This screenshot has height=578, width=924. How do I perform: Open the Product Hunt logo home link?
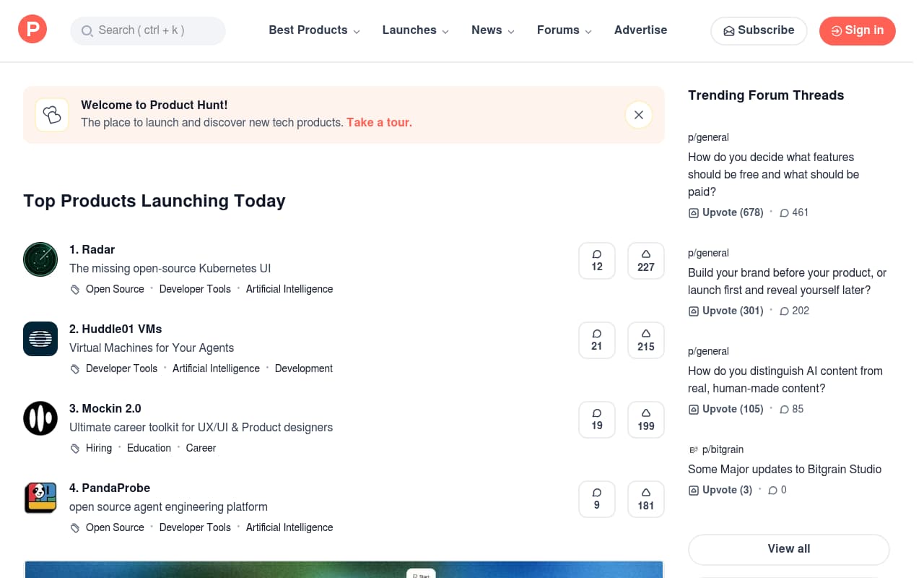pos(32,30)
